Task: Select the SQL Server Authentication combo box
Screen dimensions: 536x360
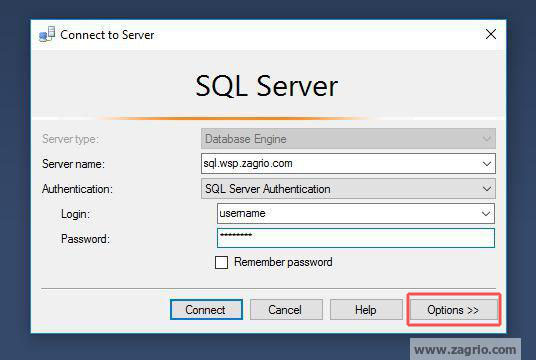Action: coord(348,189)
